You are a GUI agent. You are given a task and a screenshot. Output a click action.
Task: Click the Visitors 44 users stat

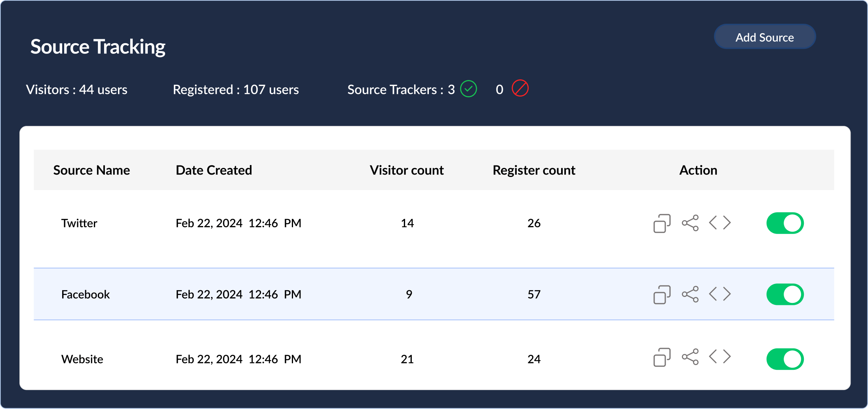[77, 89]
